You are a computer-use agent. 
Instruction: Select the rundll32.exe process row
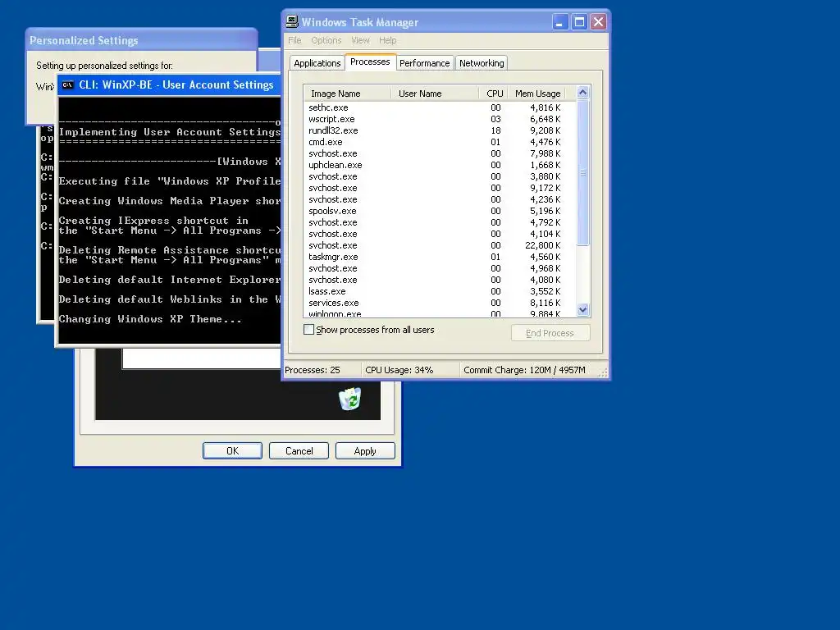tap(440, 130)
